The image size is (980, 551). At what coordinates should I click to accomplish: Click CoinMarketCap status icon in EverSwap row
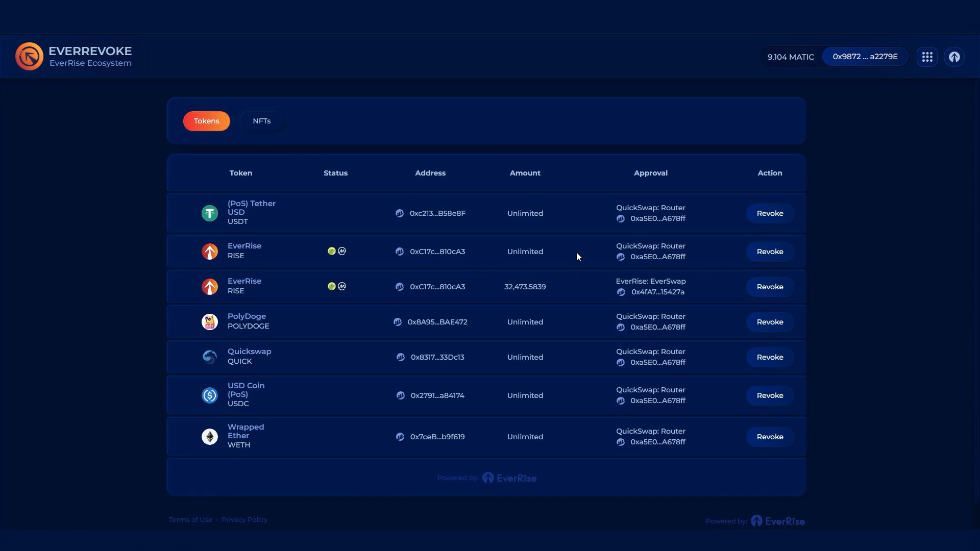342,286
